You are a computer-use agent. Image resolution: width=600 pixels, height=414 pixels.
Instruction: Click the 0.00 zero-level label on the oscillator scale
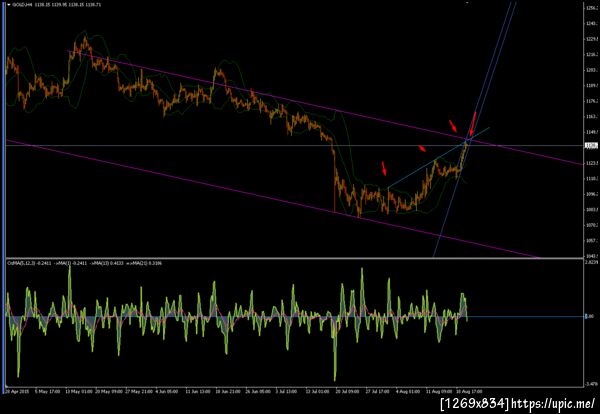[x=589, y=316]
